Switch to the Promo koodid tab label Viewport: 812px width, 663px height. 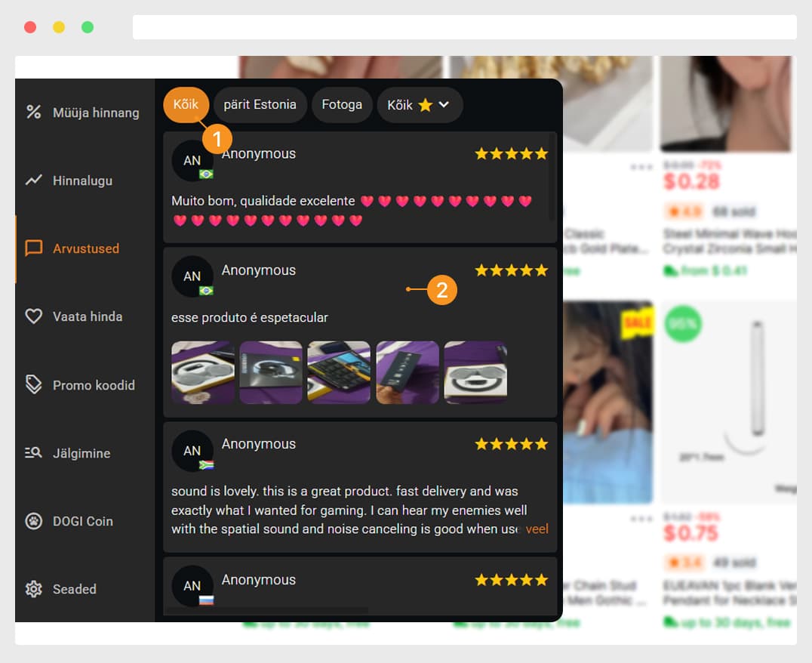[94, 385]
